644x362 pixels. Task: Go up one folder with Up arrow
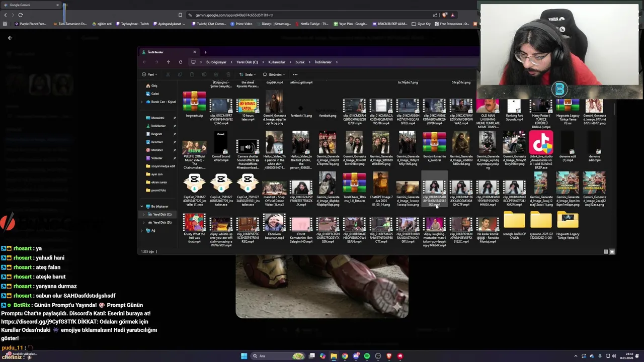pos(168,62)
